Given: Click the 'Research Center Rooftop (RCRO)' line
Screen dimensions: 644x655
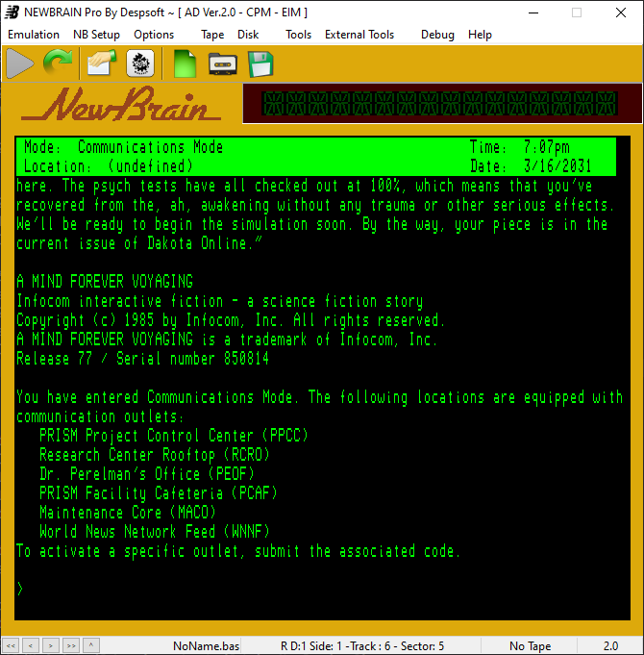Looking at the screenshot, I should coord(155,455).
